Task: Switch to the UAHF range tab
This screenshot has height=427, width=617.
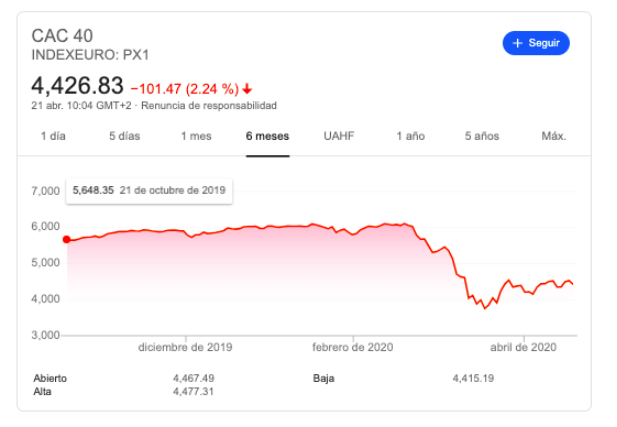Action: tap(339, 136)
